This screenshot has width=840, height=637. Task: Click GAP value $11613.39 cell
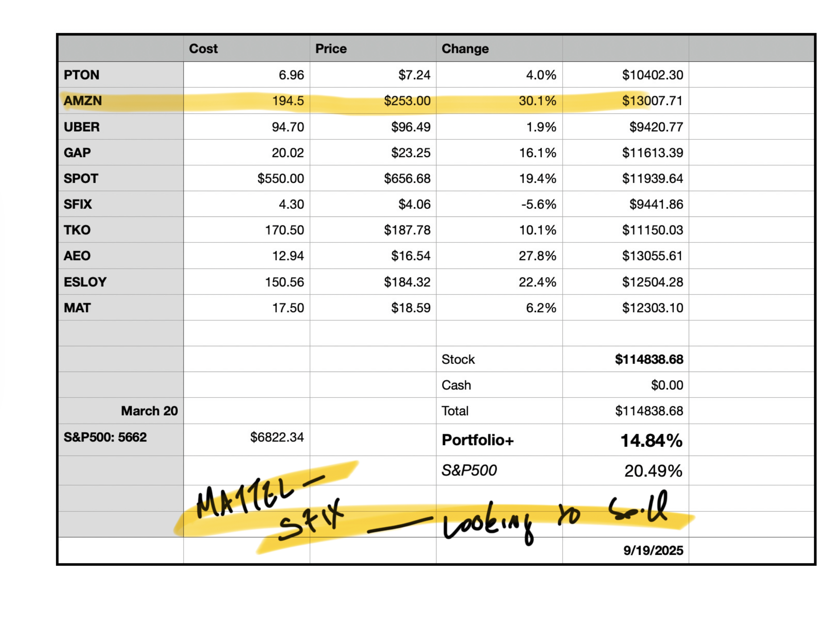point(652,153)
